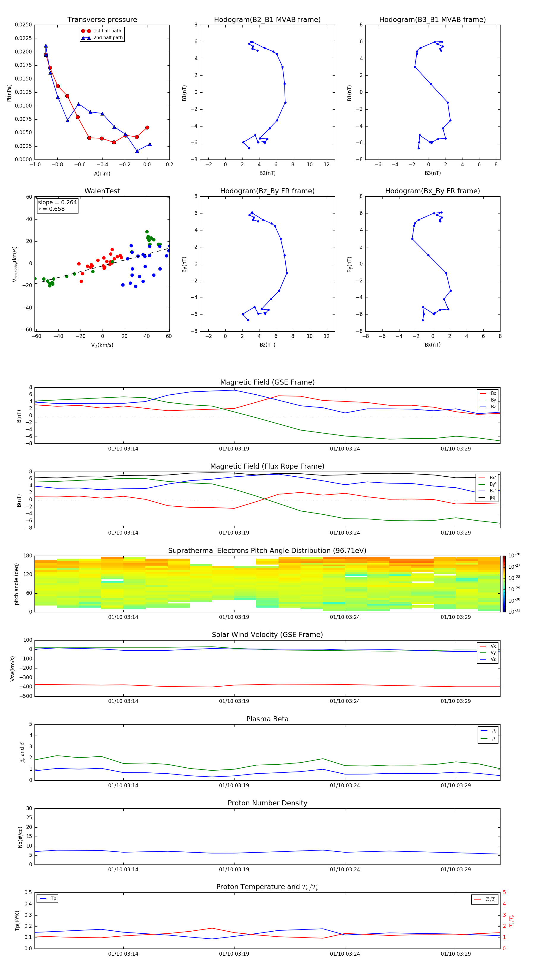Select the |B| entry in Flux Rope legend
This screenshot has width=535, height=980.
487,498
